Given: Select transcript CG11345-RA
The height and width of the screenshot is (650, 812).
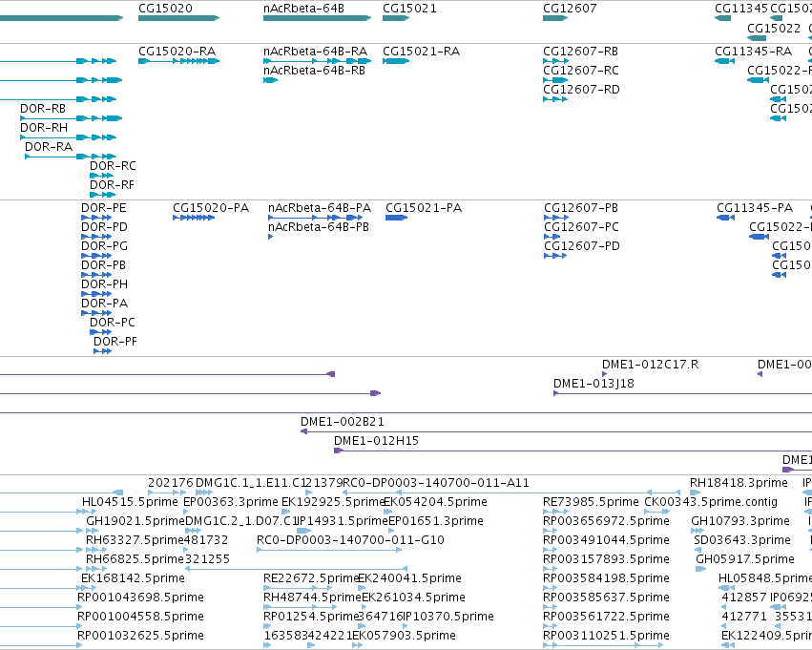Looking at the screenshot, I should click(x=754, y=52).
